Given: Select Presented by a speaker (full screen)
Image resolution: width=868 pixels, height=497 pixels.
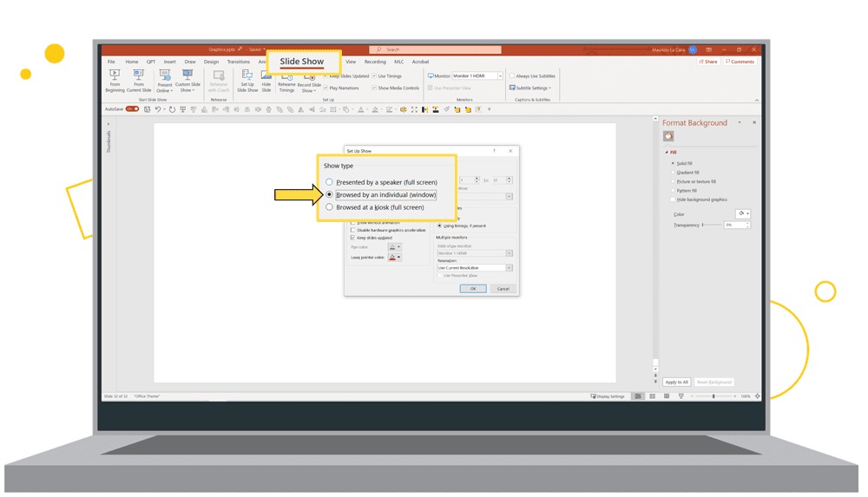Looking at the screenshot, I should pyautogui.click(x=330, y=182).
